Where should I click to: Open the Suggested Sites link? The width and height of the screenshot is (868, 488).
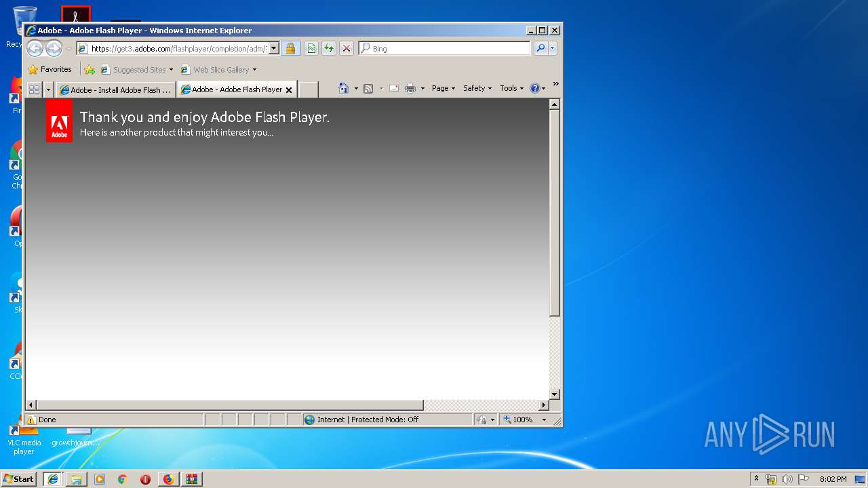[139, 70]
